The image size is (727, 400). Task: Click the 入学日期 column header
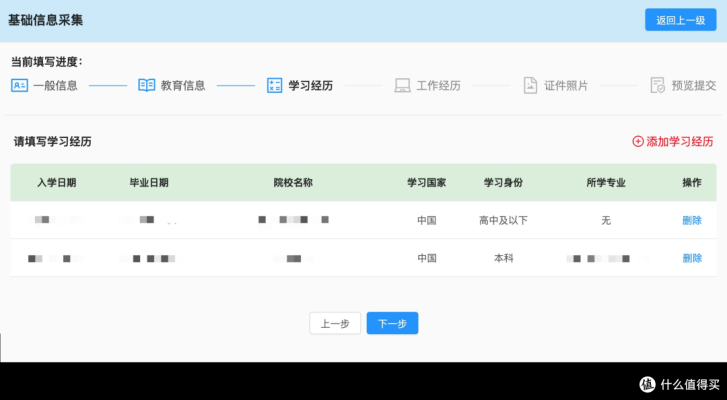56,183
